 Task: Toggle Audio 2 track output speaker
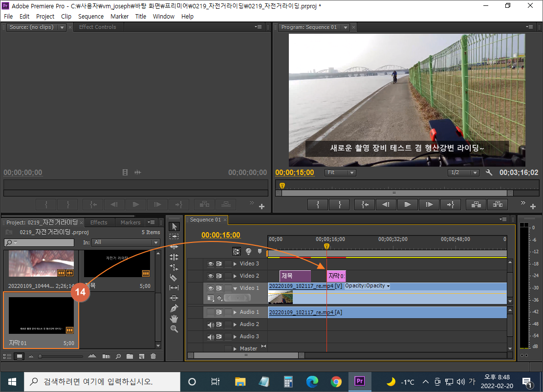[x=211, y=325]
